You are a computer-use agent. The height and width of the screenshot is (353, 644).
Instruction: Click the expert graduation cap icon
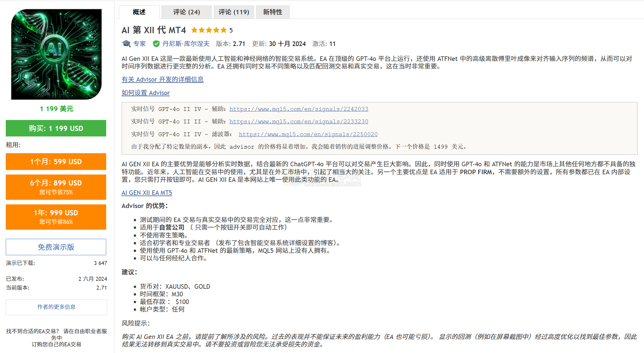pos(126,44)
